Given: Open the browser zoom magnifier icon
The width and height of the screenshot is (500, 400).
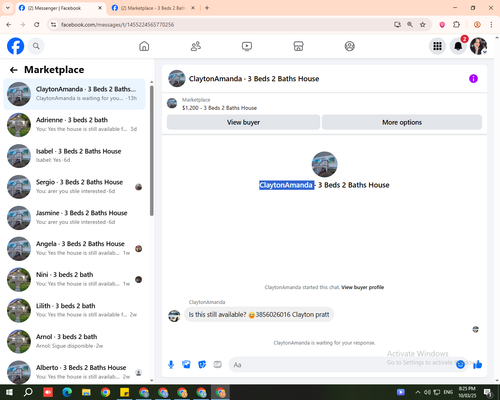Looking at the screenshot, I should 410,25.
